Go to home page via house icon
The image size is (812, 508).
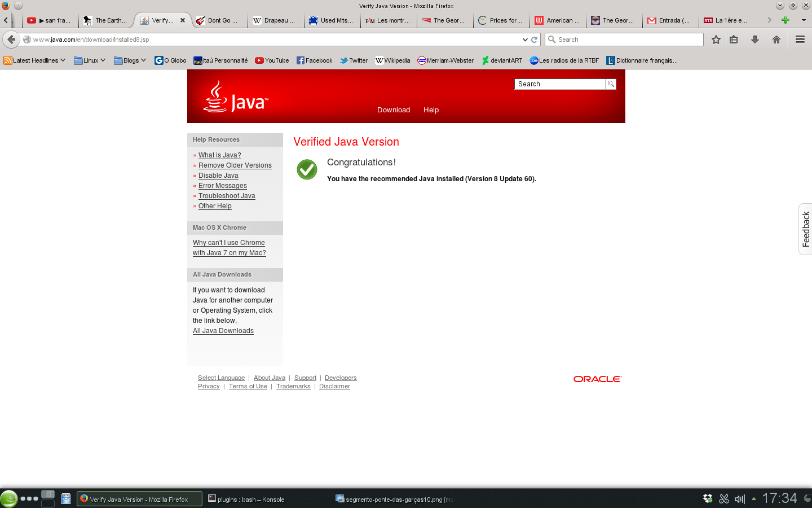coord(776,40)
